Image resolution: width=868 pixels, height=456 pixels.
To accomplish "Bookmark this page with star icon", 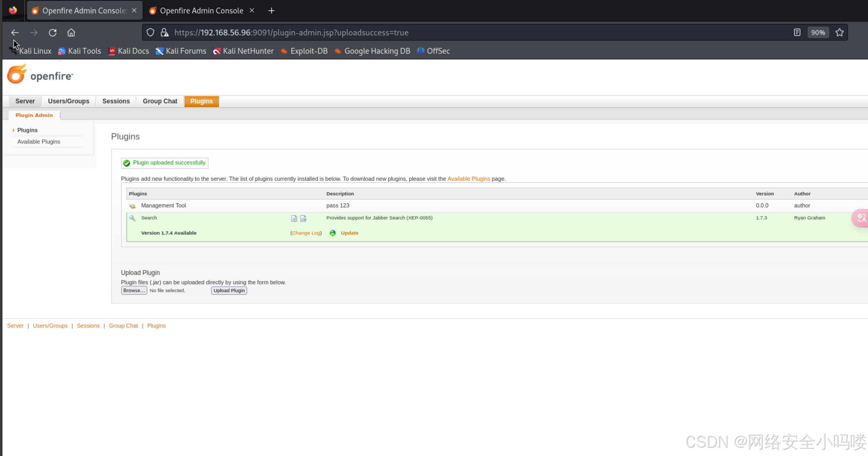I will 839,32.
